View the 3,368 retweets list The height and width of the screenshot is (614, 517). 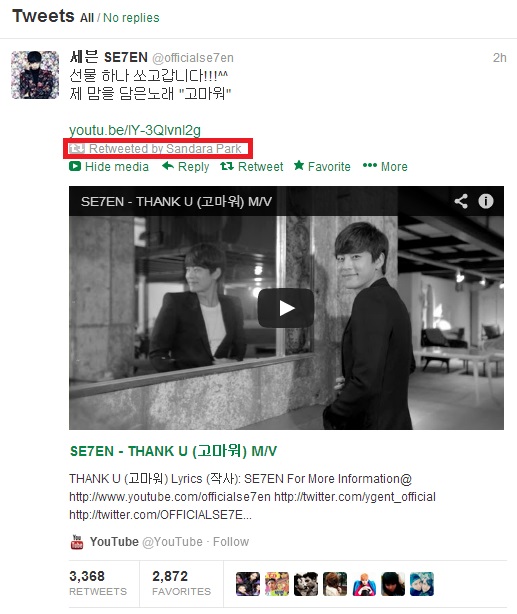pos(98,583)
